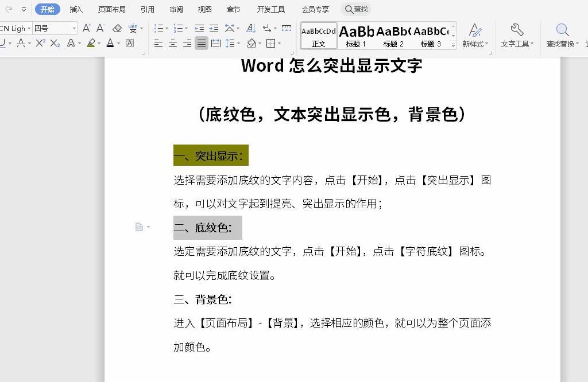Click the increase font size icon
Image resolution: width=588 pixels, height=382 pixels.
point(87,28)
